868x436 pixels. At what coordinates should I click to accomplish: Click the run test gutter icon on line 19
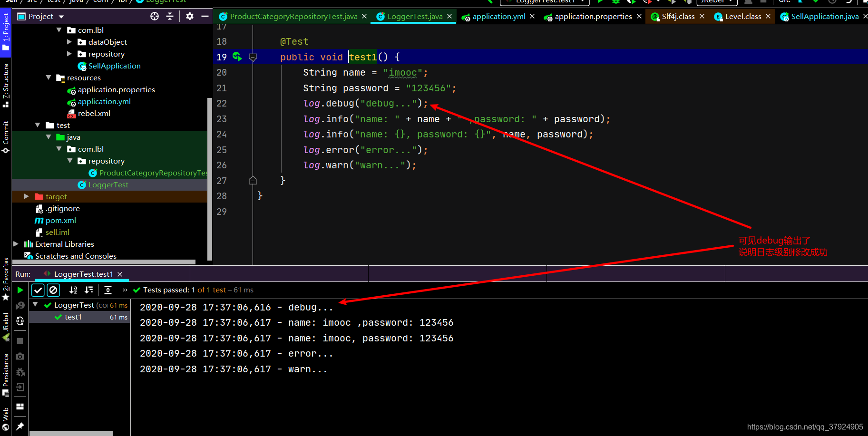tap(237, 57)
